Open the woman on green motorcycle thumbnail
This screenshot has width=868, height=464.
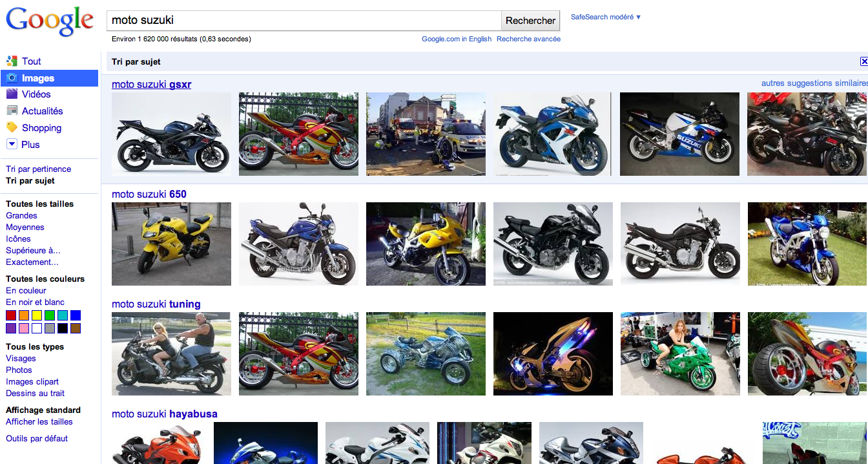click(x=680, y=353)
